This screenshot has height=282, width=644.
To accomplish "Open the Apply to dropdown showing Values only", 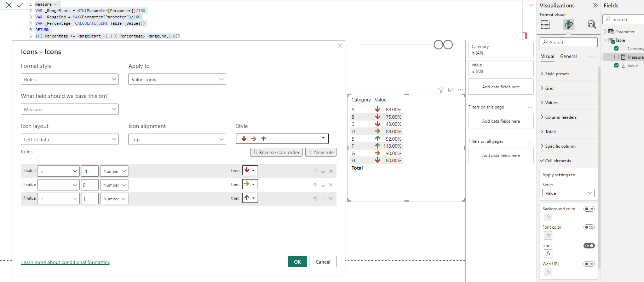I will point(177,80).
